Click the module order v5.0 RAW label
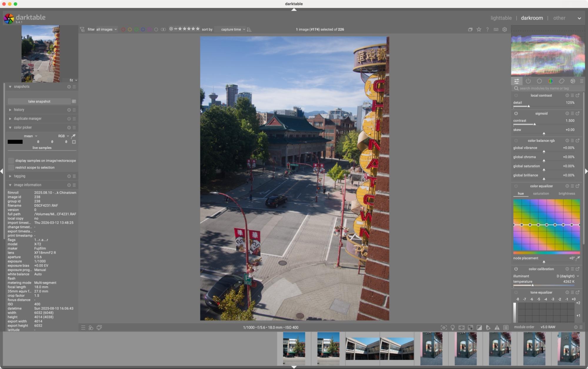The image size is (588, 369). click(x=547, y=327)
